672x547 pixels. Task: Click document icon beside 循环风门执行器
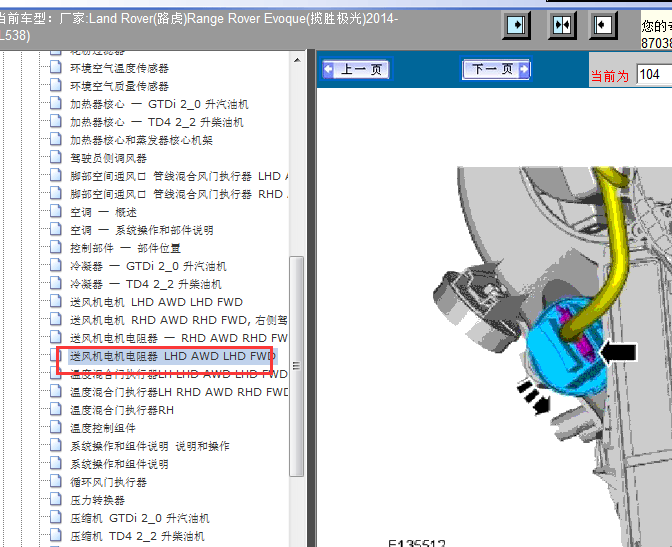56,481
